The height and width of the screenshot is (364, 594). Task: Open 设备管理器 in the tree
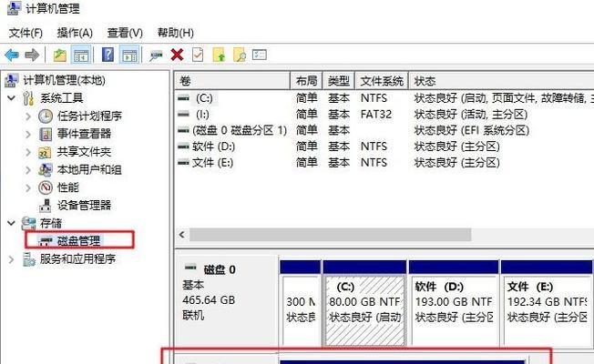84,206
